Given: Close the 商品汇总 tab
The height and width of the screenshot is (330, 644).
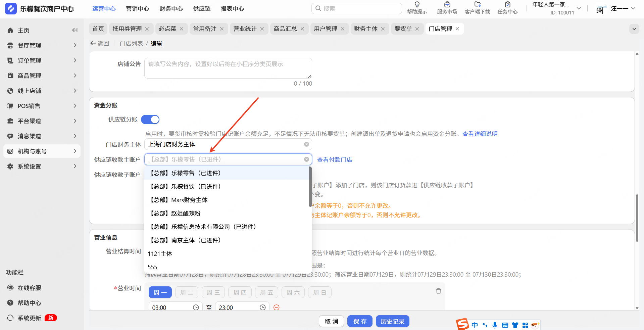Looking at the screenshot, I should pos(302,29).
